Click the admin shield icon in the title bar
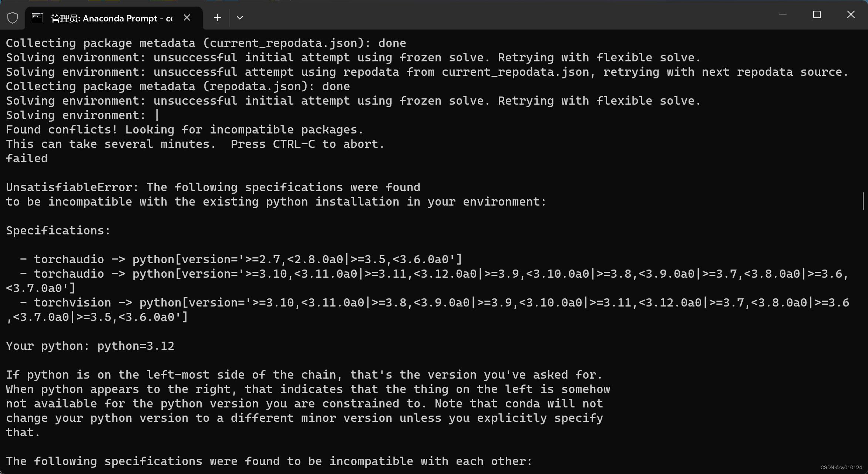 click(x=12, y=17)
